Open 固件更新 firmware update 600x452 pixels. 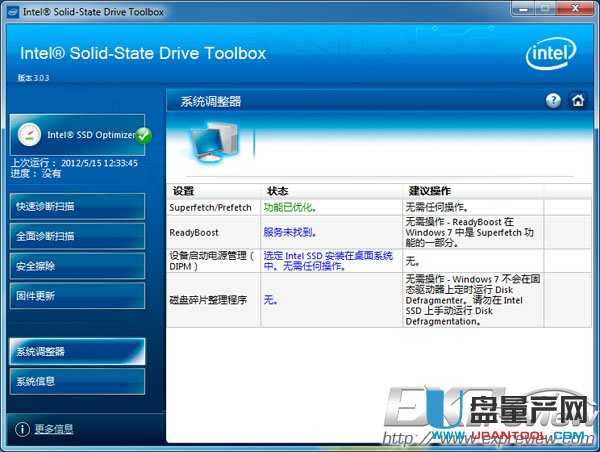(x=78, y=296)
